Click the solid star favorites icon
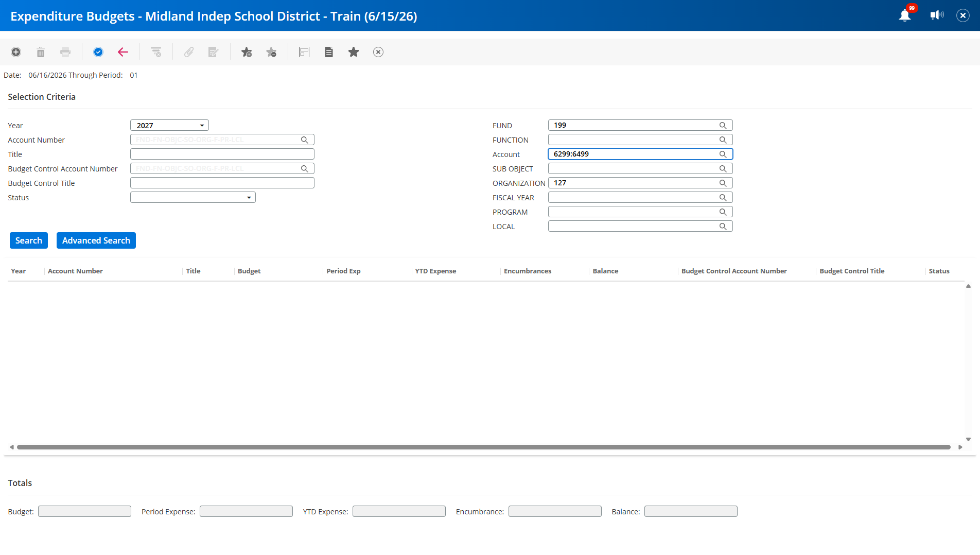Image resolution: width=980 pixels, height=555 pixels. (354, 52)
